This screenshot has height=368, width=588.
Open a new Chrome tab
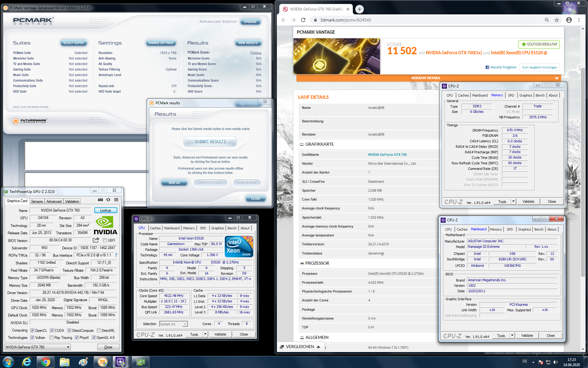[x=360, y=9]
